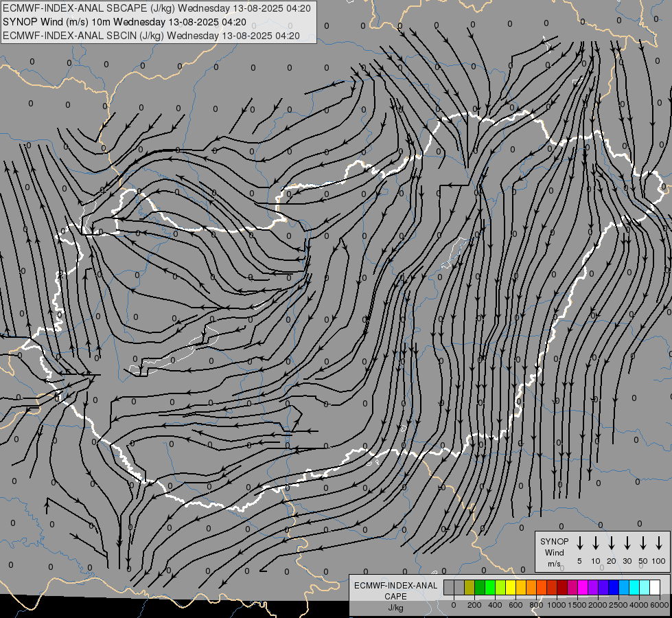Image resolution: width=672 pixels, height=618 pixels.
Task: Click the 2500 value on CAPE scale
Action: coord(618,605)
